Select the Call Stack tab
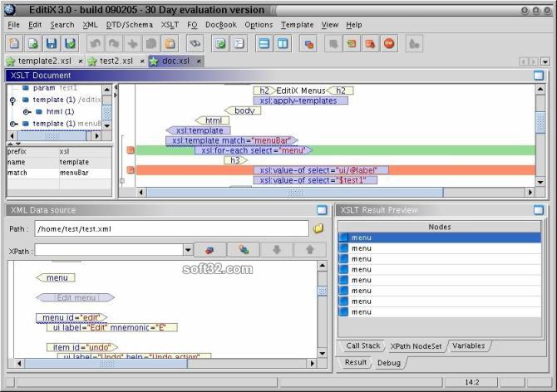The image size is (557, 392). pyautogui.click(x=362, y=345)
